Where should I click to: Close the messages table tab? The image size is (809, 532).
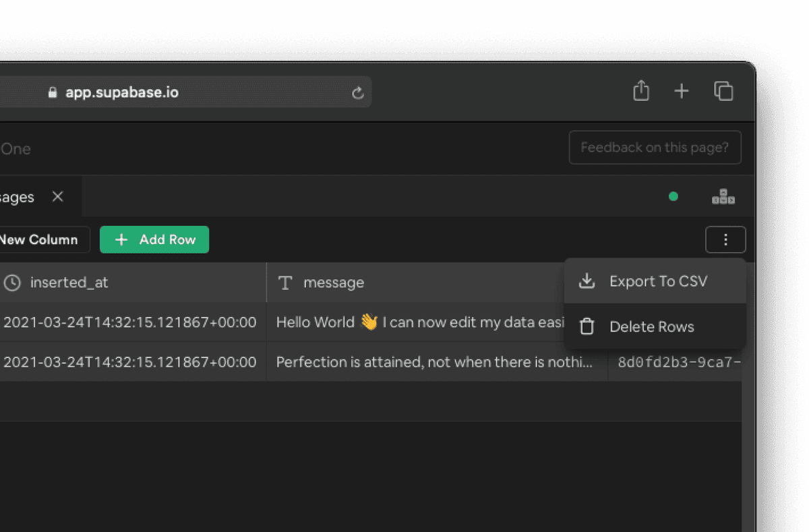(57, 196)
